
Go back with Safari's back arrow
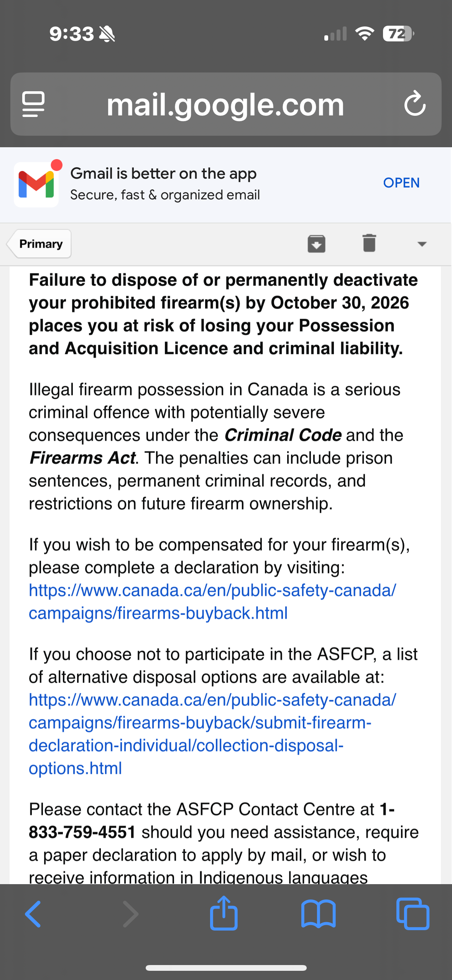(x=33, y=914)
